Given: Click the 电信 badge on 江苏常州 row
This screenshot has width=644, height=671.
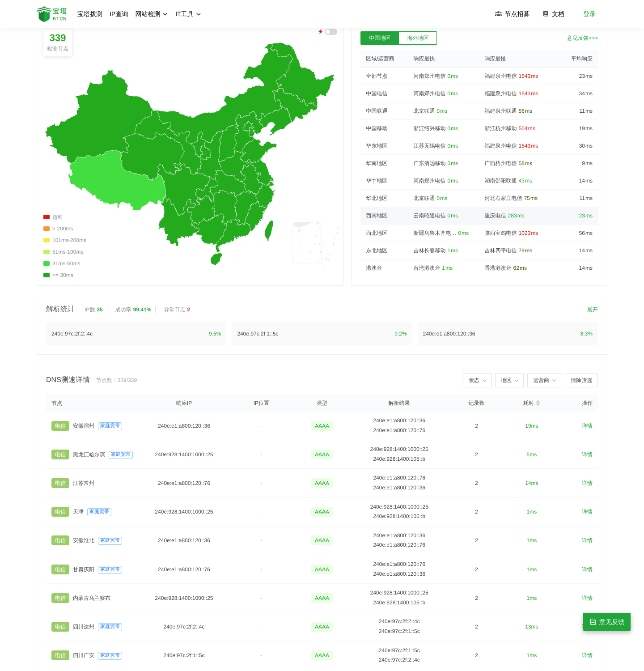Looking at the screenshot, I should click(60, 483).
